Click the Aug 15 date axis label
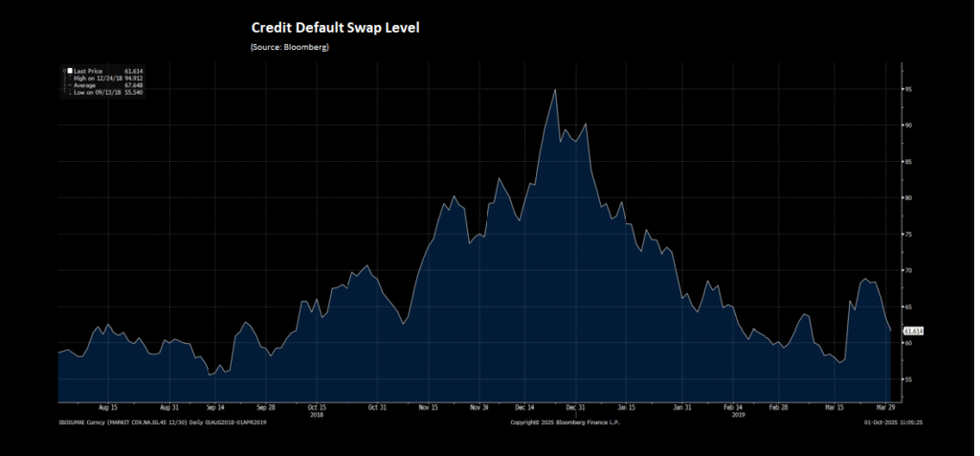Viewport: 980px width, 456px height. (106, 406)
